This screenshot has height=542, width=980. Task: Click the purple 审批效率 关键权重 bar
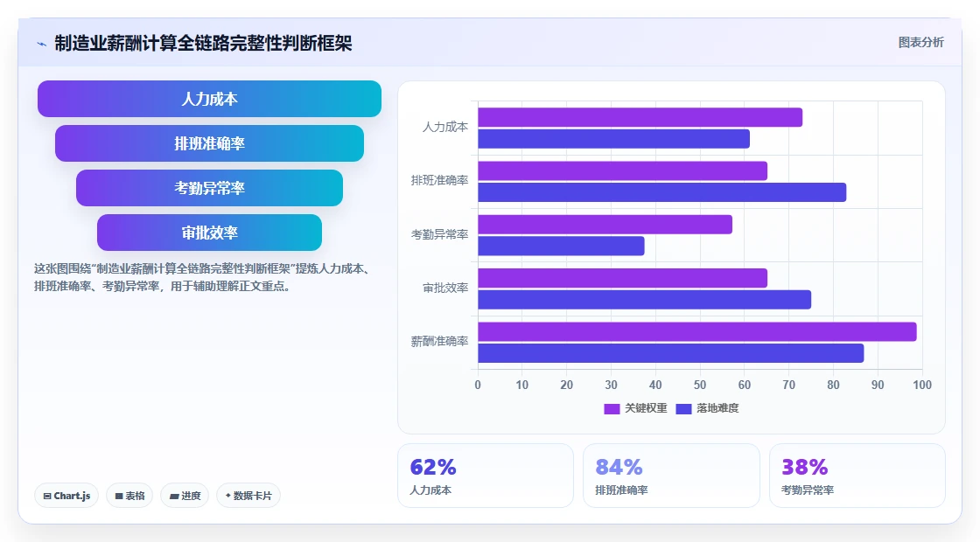coord(622,279)
